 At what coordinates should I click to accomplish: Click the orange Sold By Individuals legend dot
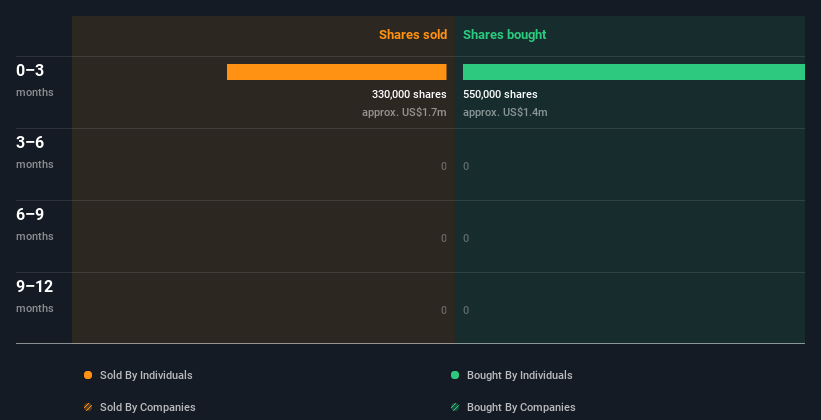tap(88, 375)
